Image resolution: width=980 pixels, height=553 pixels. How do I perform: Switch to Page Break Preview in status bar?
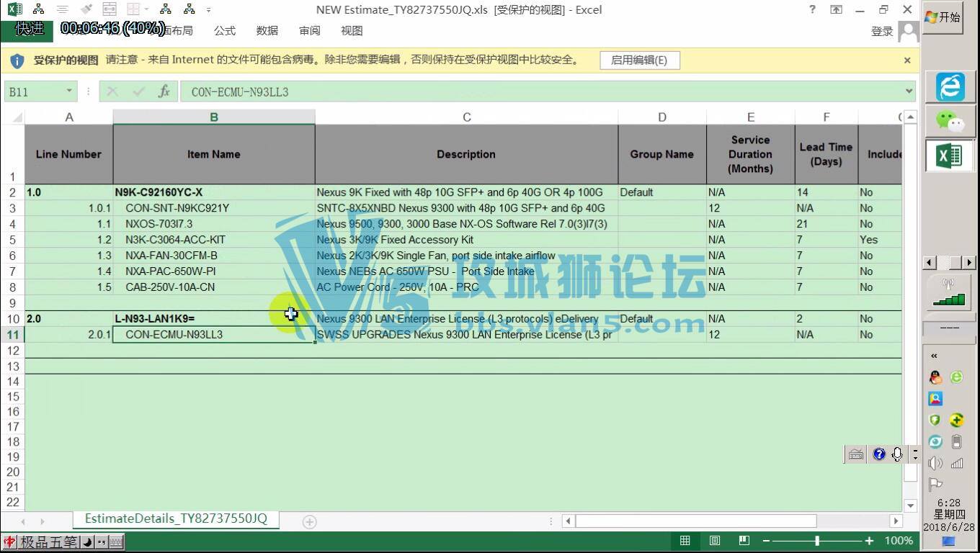(x=744, y=541)
